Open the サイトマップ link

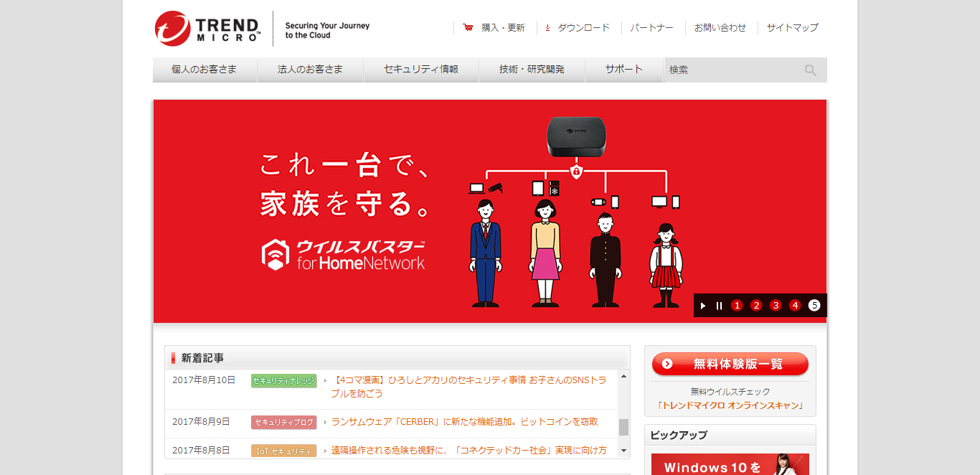(793, 28)
